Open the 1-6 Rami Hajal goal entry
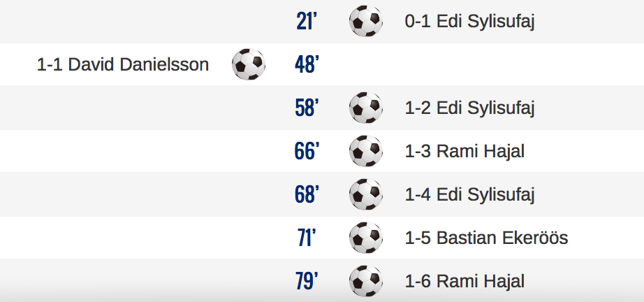 (x=464, y=281)
